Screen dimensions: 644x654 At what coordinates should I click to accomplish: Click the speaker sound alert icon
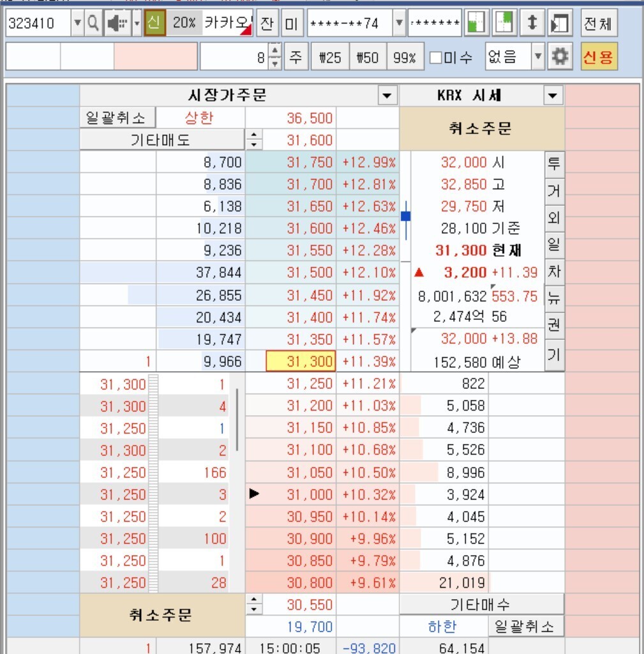coord(117,22)
